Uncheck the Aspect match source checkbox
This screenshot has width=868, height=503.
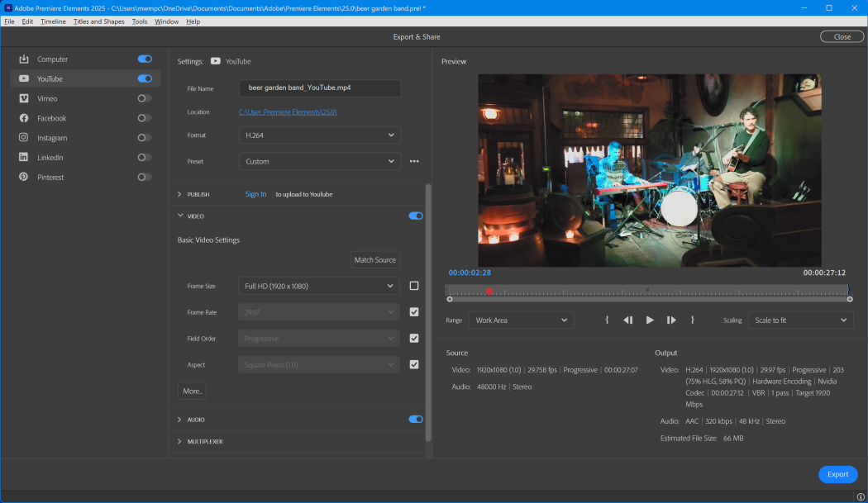(414, 365)
